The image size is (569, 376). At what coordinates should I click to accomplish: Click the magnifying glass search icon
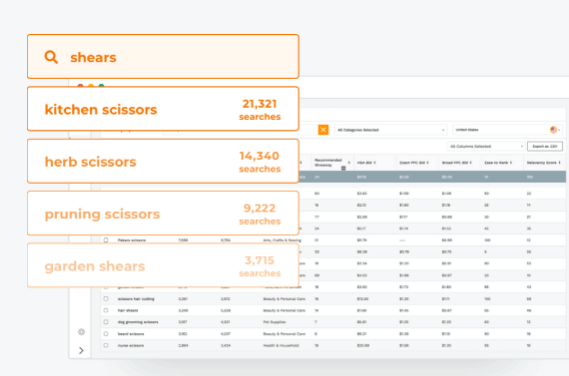click(x=51, y=57)
